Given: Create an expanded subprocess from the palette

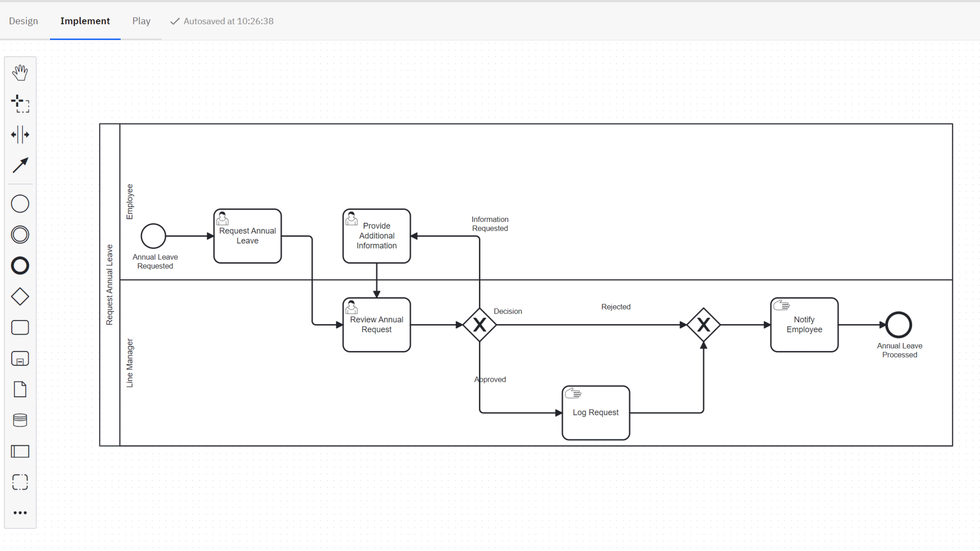Looking at the screenshot, I should (x=20, y=359).
